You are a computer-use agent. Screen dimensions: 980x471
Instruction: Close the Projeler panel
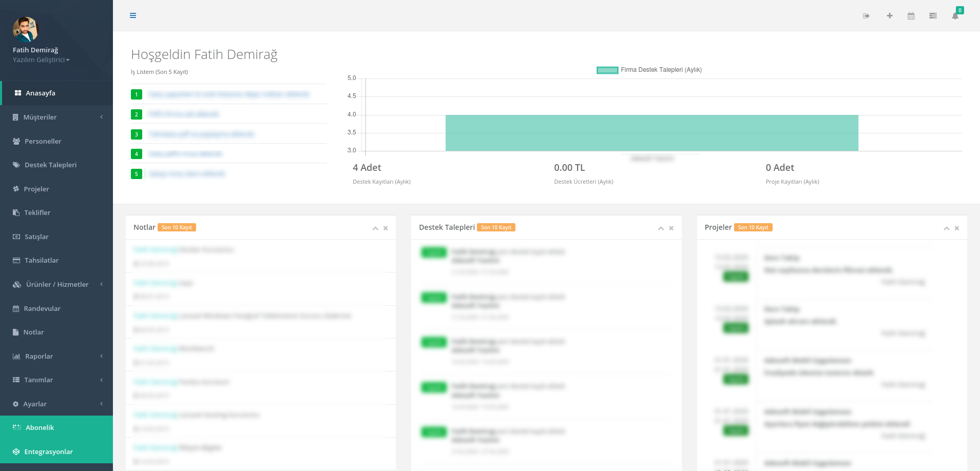click(956, 228)
